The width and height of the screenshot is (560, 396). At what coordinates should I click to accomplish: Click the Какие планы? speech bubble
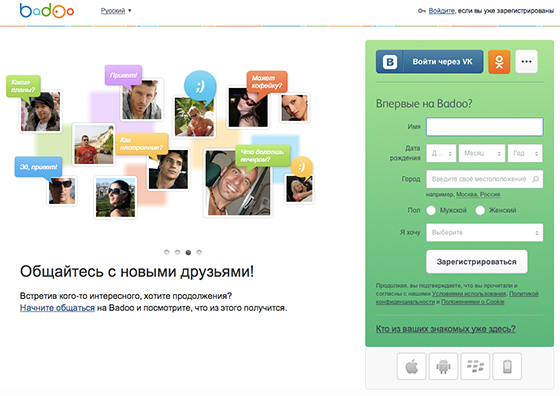pyautogui.click(x=23, y=86)
